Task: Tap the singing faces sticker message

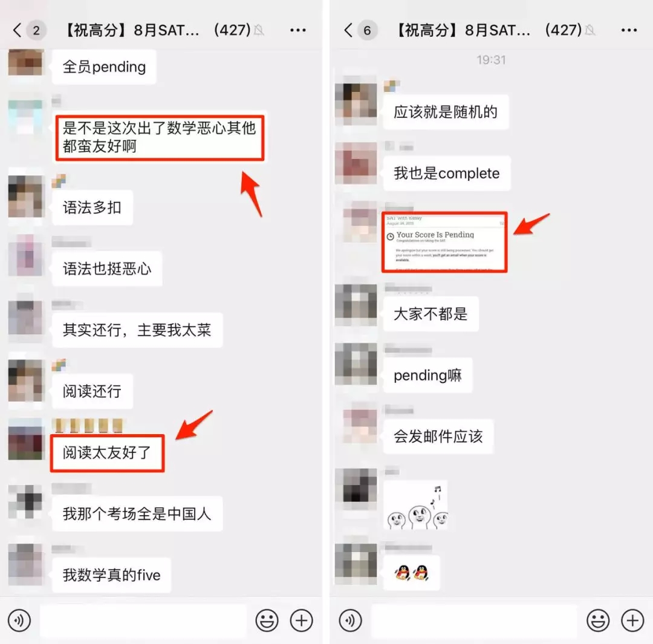Action: click(415, 506)
